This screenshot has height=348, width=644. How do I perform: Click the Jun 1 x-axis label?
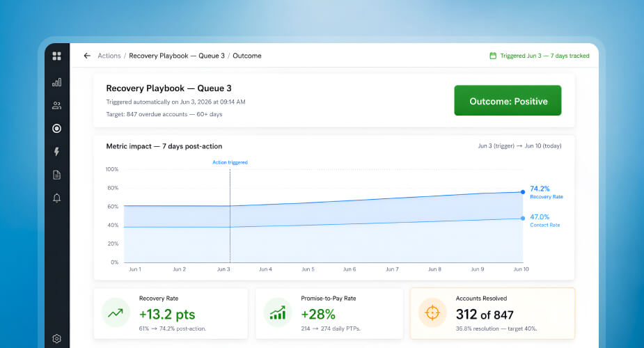click(134, 269)
